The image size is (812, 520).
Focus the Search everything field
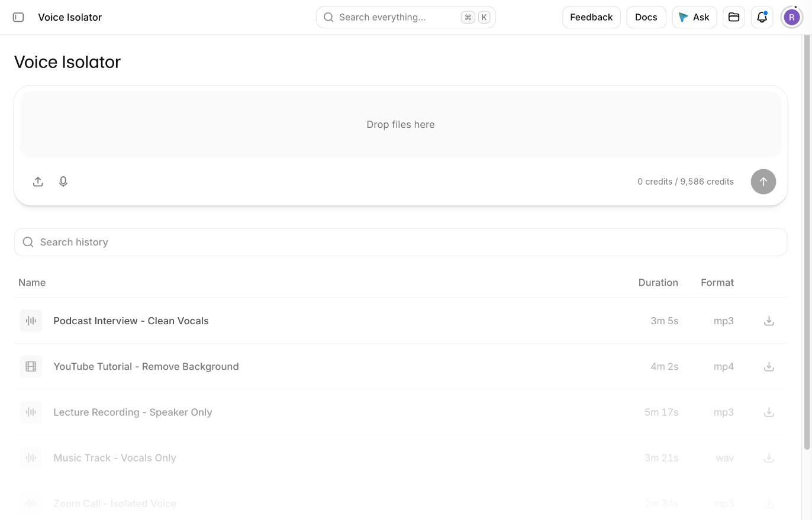[406, 17]
